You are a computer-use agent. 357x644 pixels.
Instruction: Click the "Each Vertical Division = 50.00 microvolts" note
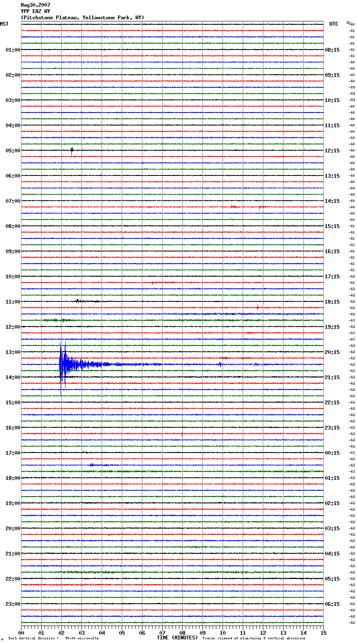(53, 639)
